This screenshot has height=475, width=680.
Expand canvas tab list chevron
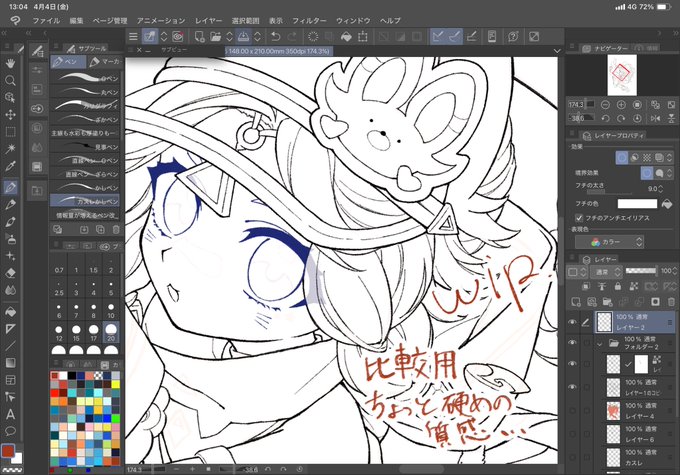[x=557, y=51]
